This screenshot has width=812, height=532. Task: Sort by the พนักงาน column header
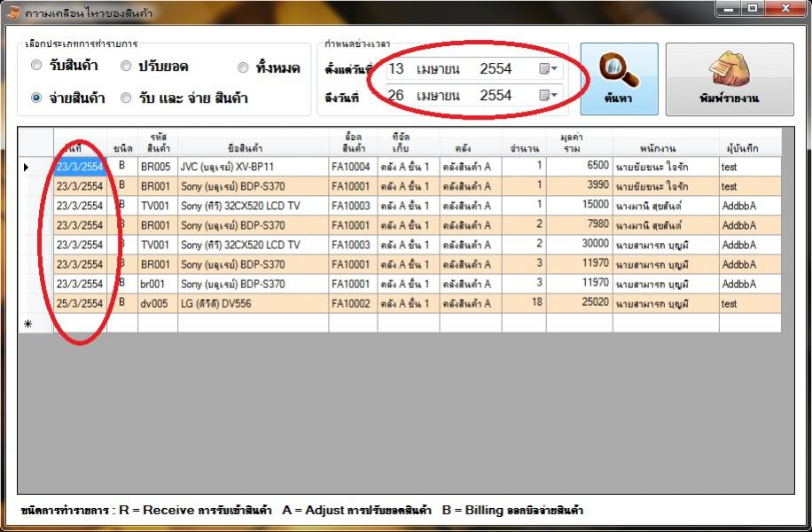click(x=666, y=143)
